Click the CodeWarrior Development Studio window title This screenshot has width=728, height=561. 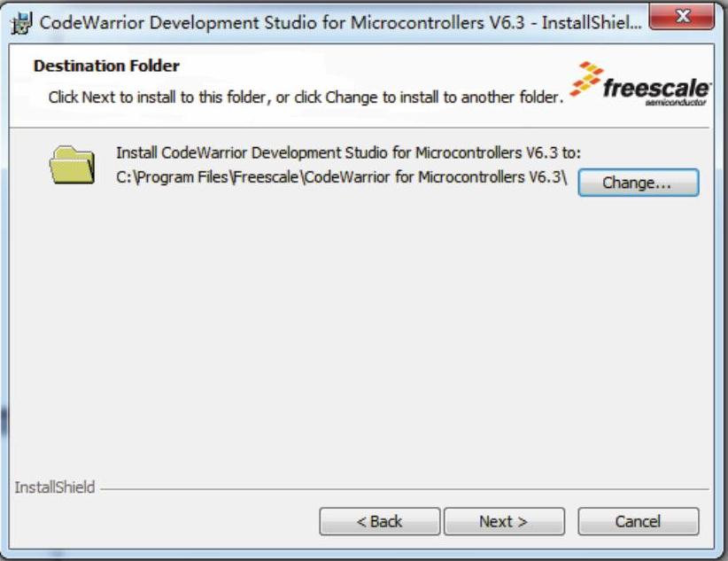(x=340, y=22)
